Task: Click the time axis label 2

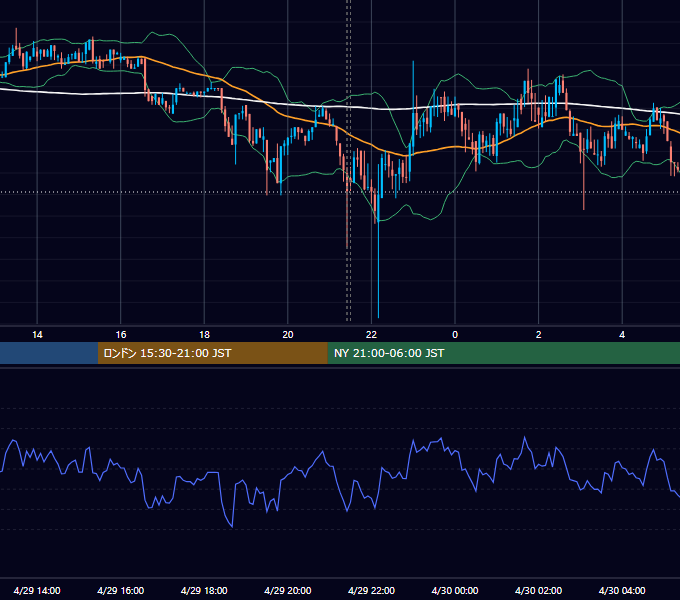Action: coord(539,335)
